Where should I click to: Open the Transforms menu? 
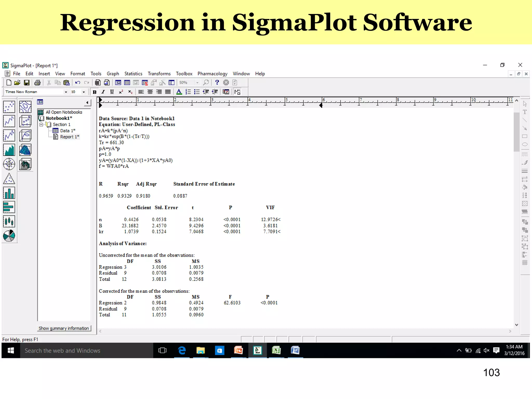tap(159, 74)
